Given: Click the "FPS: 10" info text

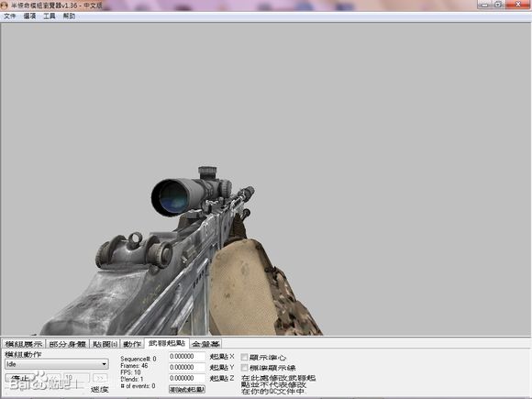Looking at the screenshot, I should [130, 372].
